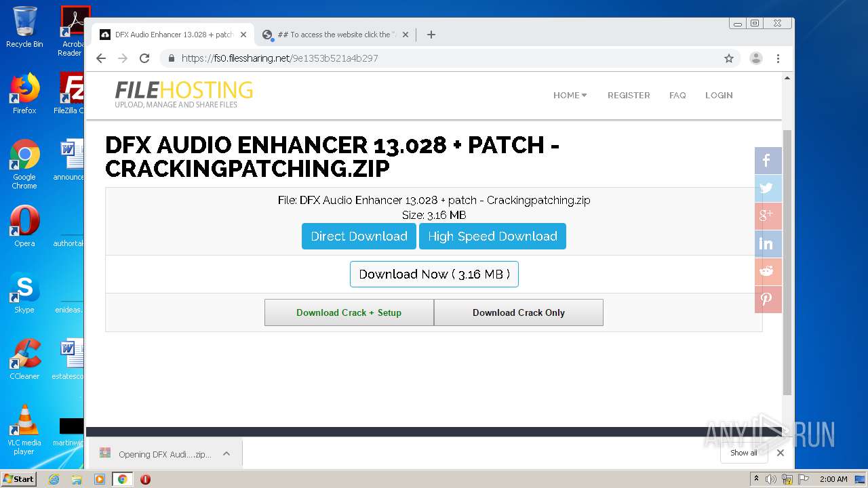Click Download Crack + Setup
The image size is (868, 488).
click(349, 312)
